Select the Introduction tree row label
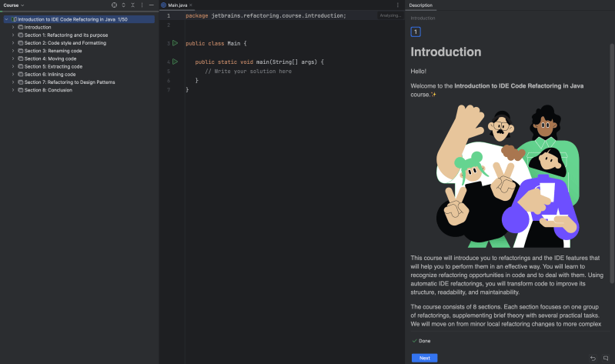This screenshot has height=364, width=615. pos(38,27)
